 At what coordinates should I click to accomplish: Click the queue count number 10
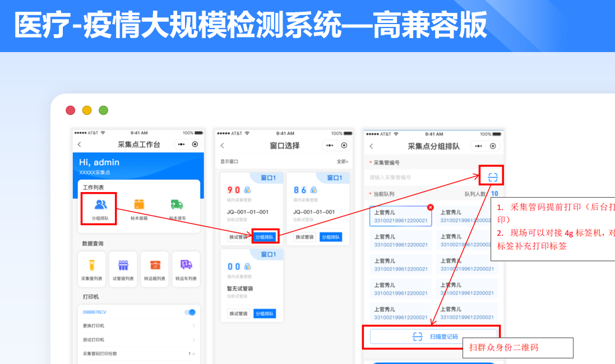click(x=494, y=194)
